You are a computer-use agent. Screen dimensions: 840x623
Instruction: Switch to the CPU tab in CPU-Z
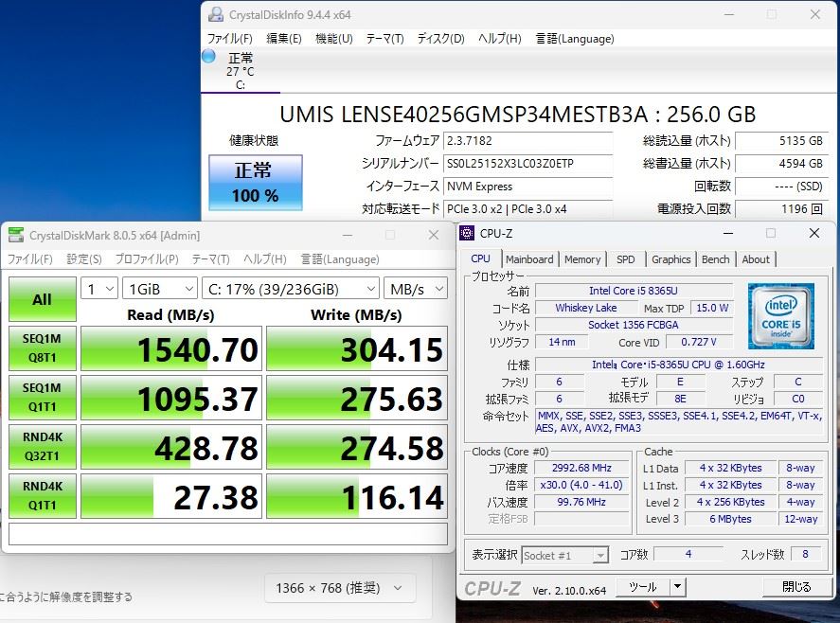(480, 258)
